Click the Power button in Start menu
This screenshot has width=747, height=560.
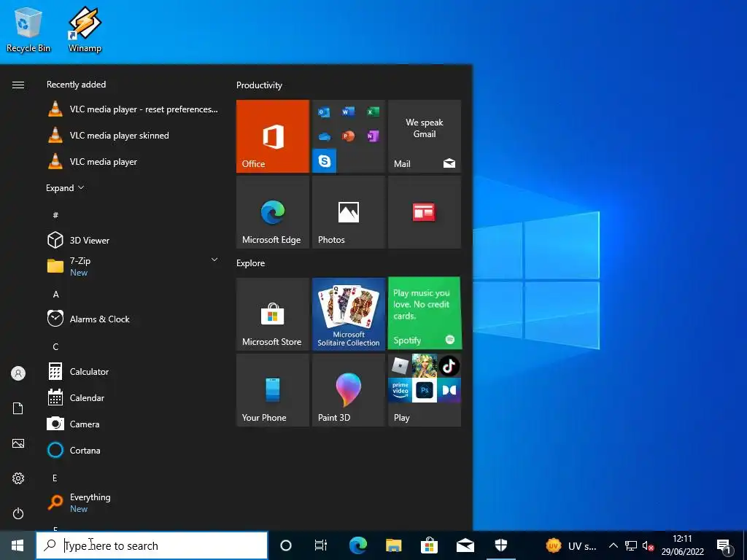click(18, 513)
